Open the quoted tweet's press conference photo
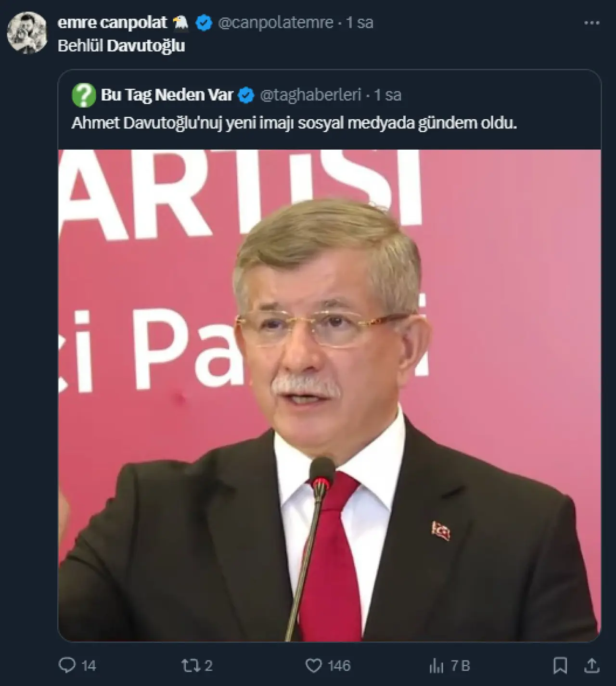Image resolution: width=616 pixels, height=686 pixels. tap(330, 395)
